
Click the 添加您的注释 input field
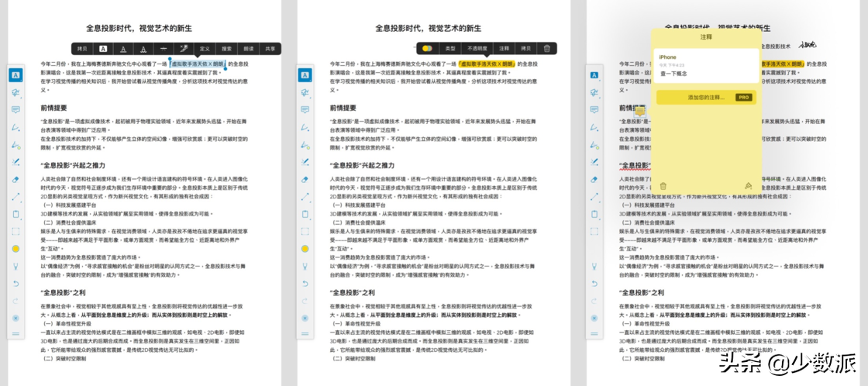705,98
